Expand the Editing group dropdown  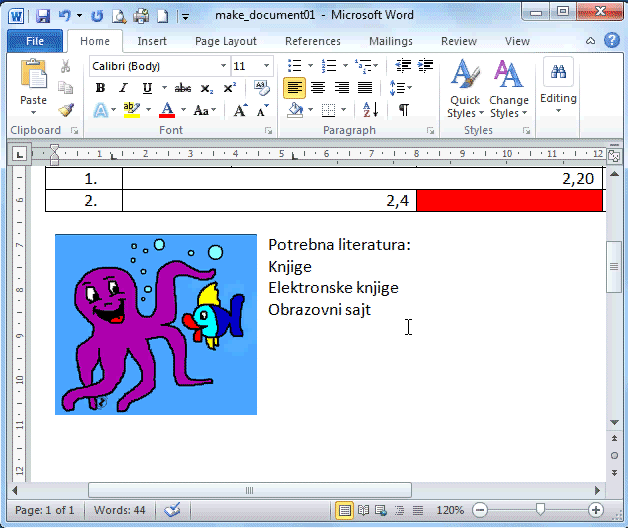pyautogui.click(x=558, y=90)
